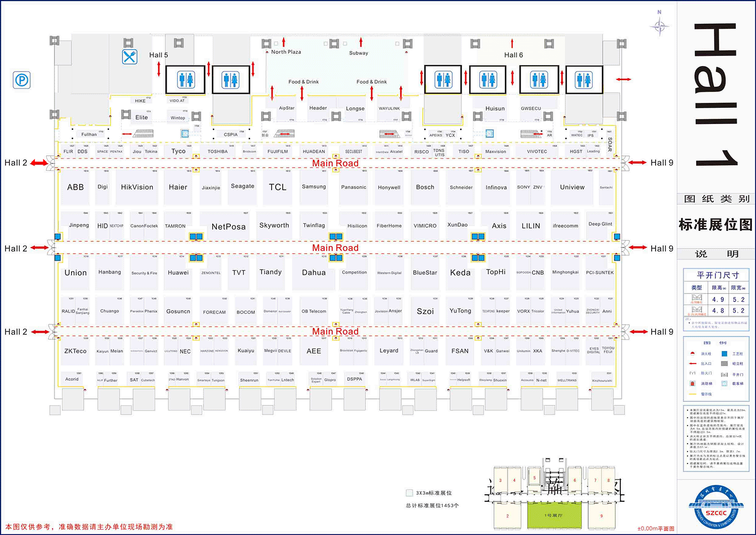This screenshot has height=535, width=756.
Task: Toggle the 3X3m标准展位 legend checkbox
Action: [x=409, y=493]
